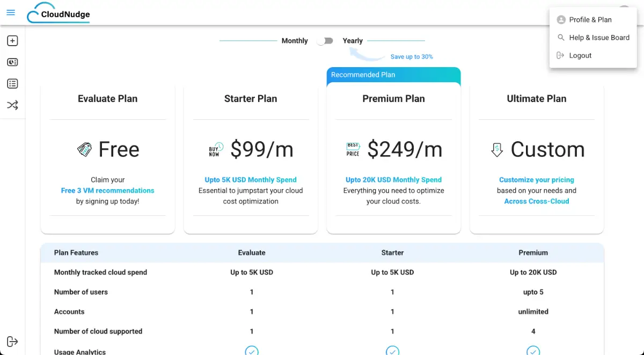Screen dimensions: 644x355
Task: Click the shuffle arrows sidebar icon
Action: click(x=12, y=105)
